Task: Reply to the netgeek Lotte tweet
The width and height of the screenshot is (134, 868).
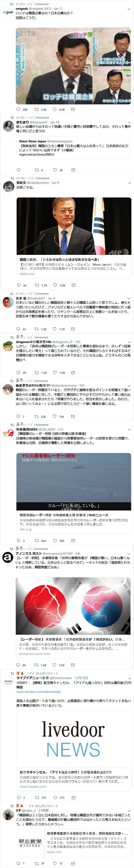Action: click(19, 109)
